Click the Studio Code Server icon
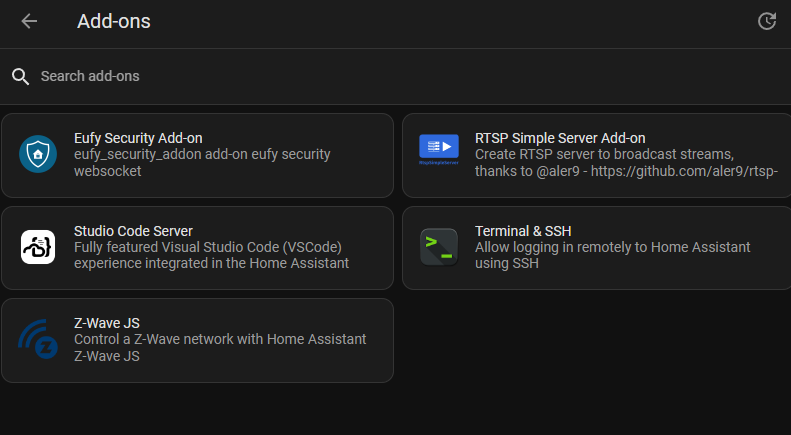791x435 pixels. click(38, 247)
